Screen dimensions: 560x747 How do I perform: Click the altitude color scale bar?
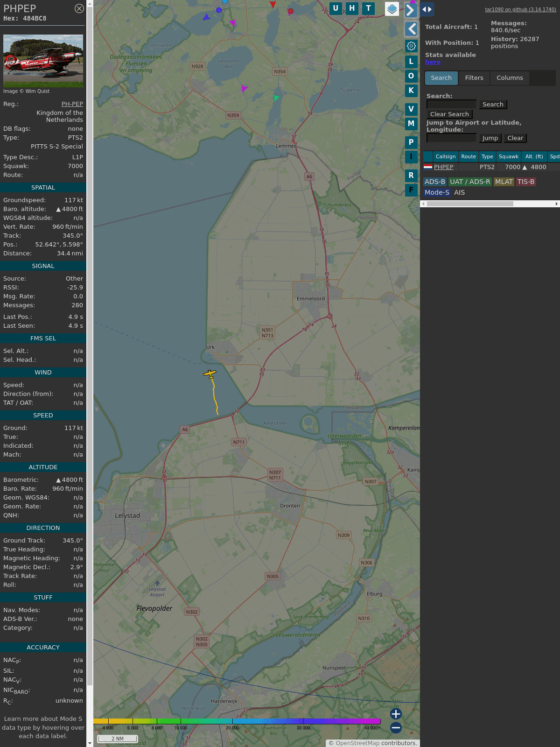(x=237, y=721)
